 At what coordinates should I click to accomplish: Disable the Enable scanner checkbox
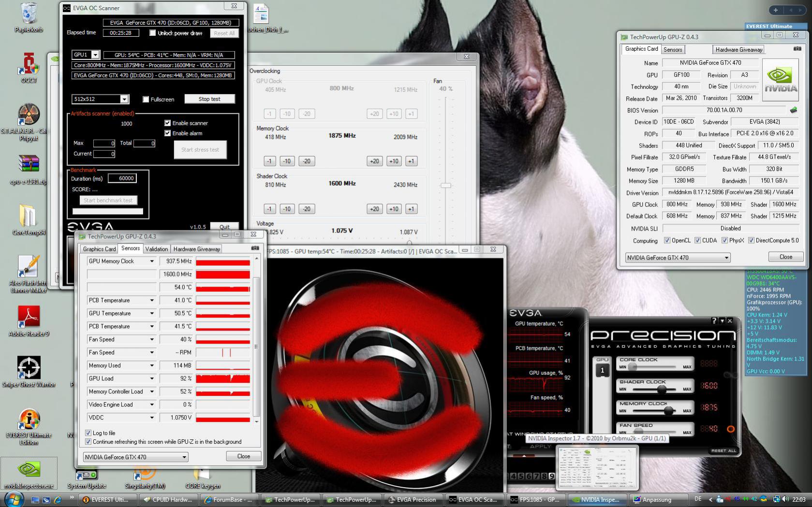167,123
